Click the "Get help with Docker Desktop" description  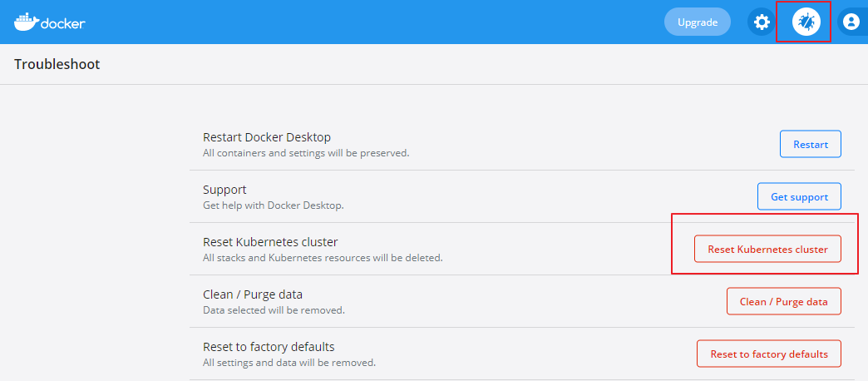coord(274,205)
